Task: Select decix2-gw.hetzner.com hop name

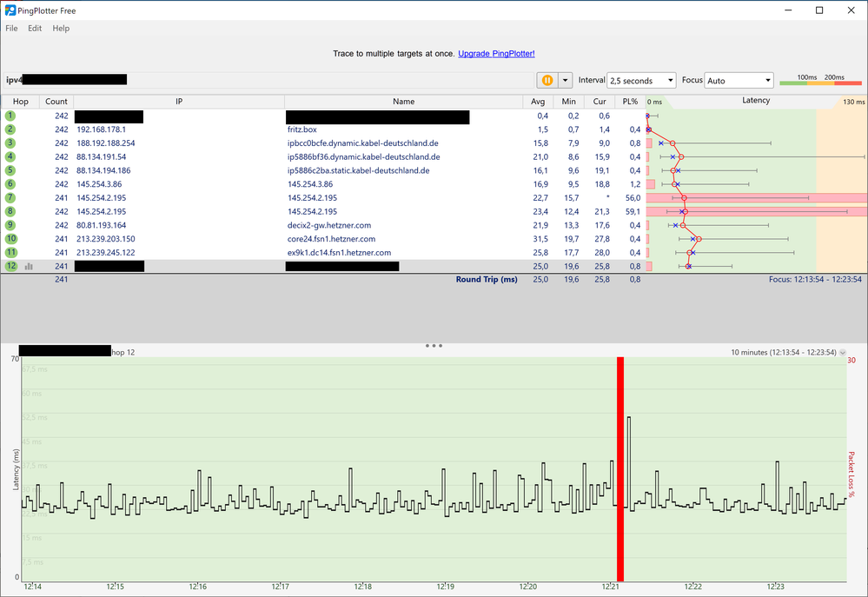Action: [329, 225]
